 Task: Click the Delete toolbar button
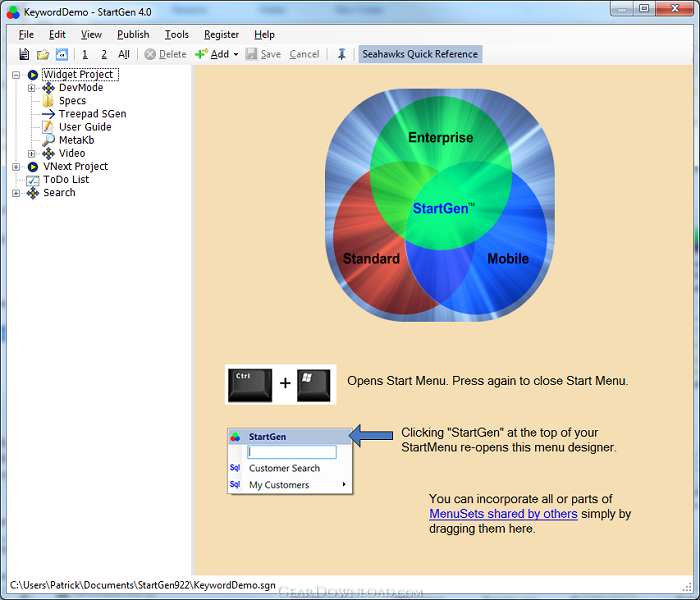pos(166,54)
